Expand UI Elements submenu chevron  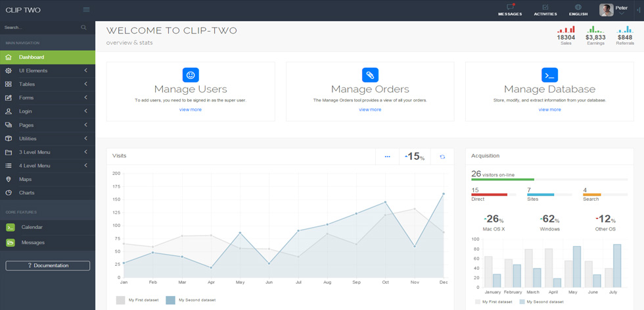click(x=86, y=70)
